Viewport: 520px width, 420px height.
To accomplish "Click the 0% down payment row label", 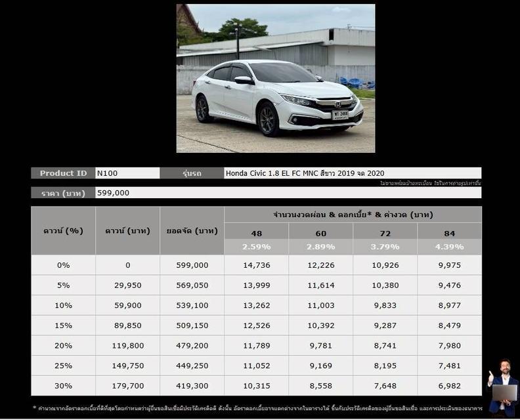I will point(63,265).
